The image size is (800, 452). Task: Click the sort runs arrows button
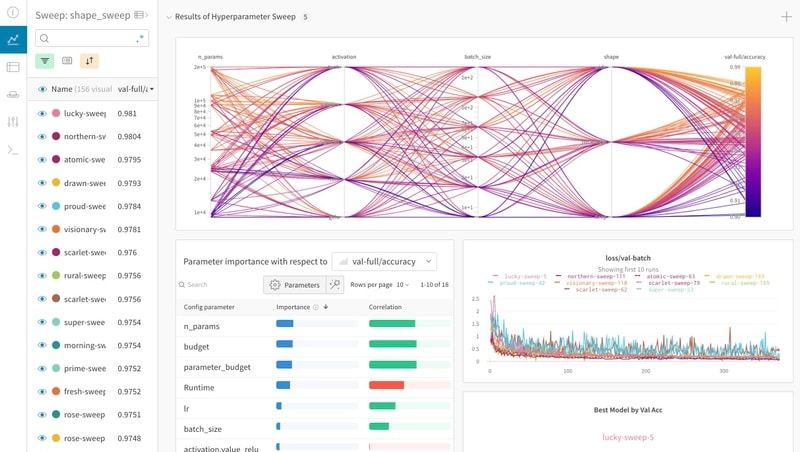pyautogui.click(x=89, y=61)
